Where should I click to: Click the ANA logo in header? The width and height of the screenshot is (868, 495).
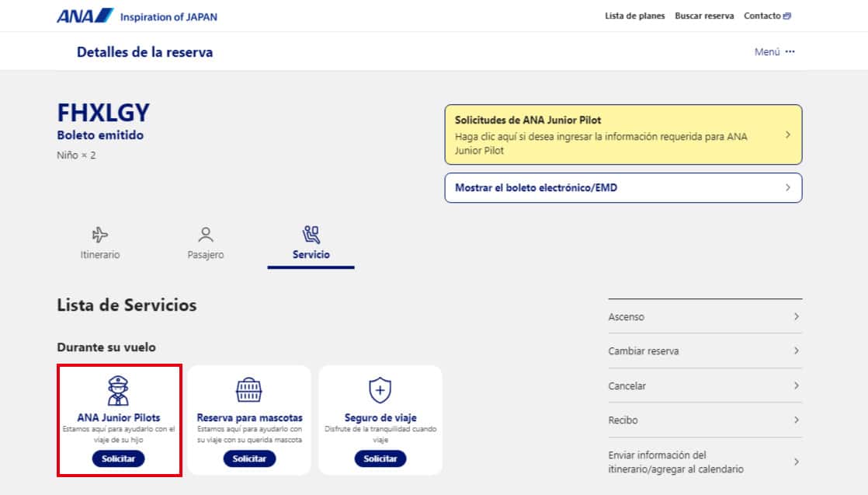[x=85, y=16]
